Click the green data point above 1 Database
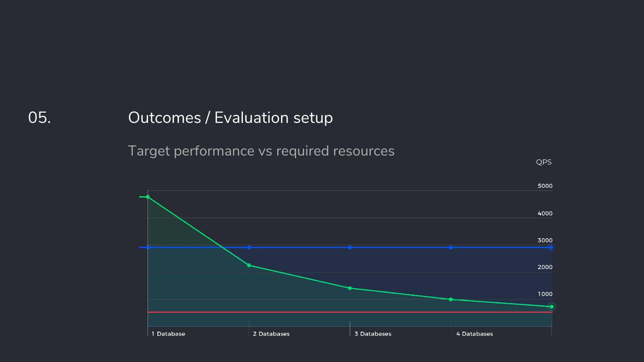Screen dimensions: 644x362 pyautogui.click(x=148, y=197)
